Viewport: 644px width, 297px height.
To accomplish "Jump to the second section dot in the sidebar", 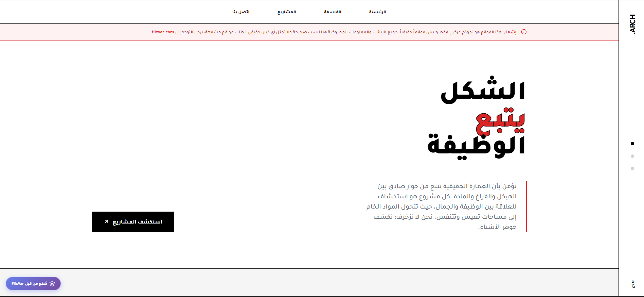I will point(632,156).
